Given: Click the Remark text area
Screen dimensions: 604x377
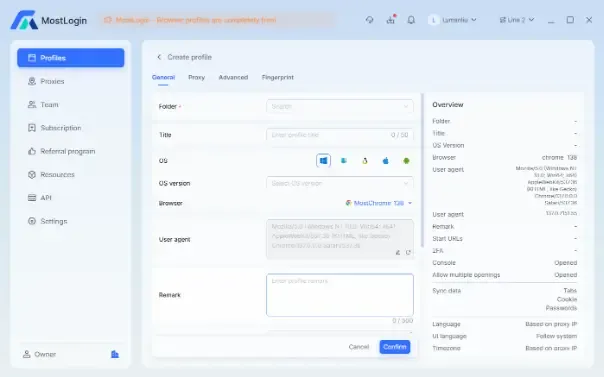Looking at the screenshot, I should point(340,295).
